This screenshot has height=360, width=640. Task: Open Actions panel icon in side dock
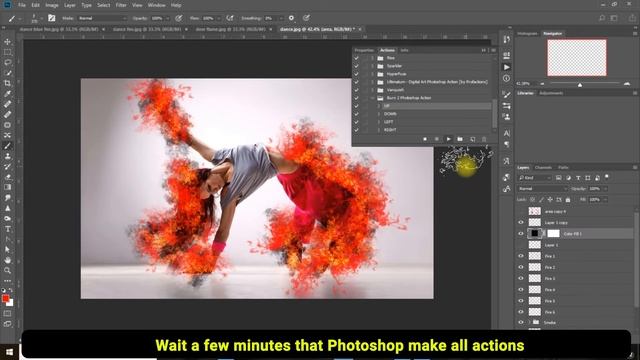[x=507, y=67]
